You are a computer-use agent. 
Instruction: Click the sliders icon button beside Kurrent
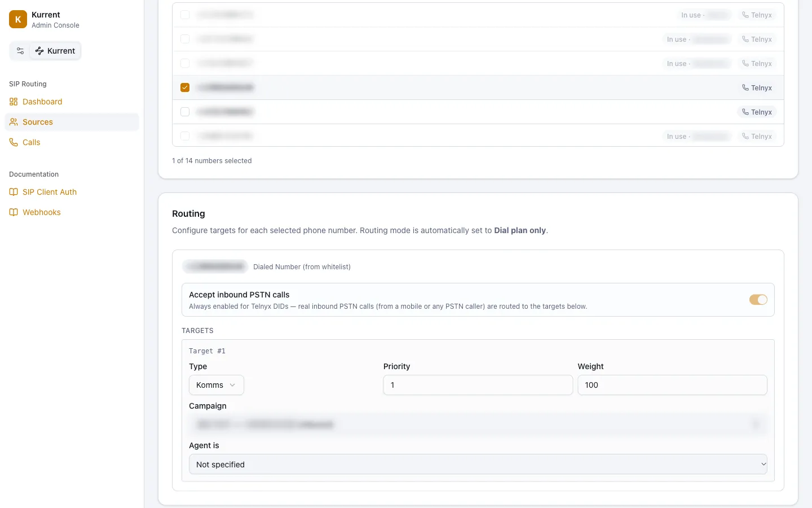(x=20, y=51)
